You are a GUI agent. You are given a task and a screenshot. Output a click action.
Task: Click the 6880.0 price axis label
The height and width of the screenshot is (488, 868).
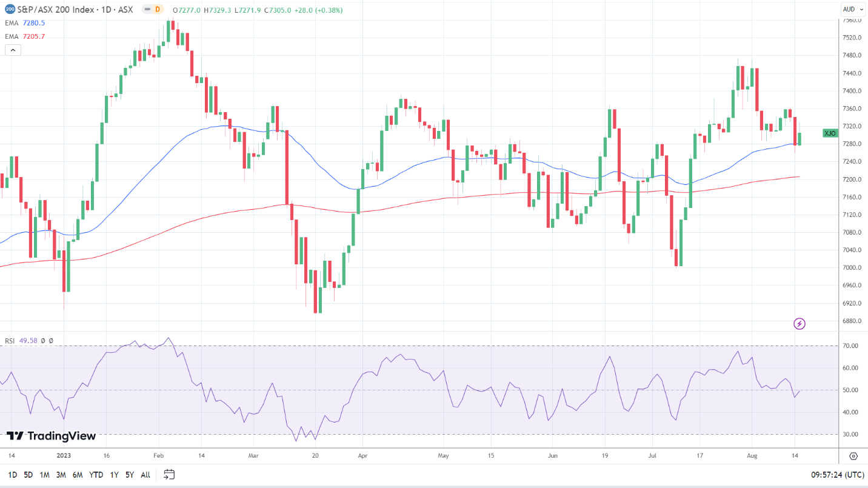click(852, 321)
